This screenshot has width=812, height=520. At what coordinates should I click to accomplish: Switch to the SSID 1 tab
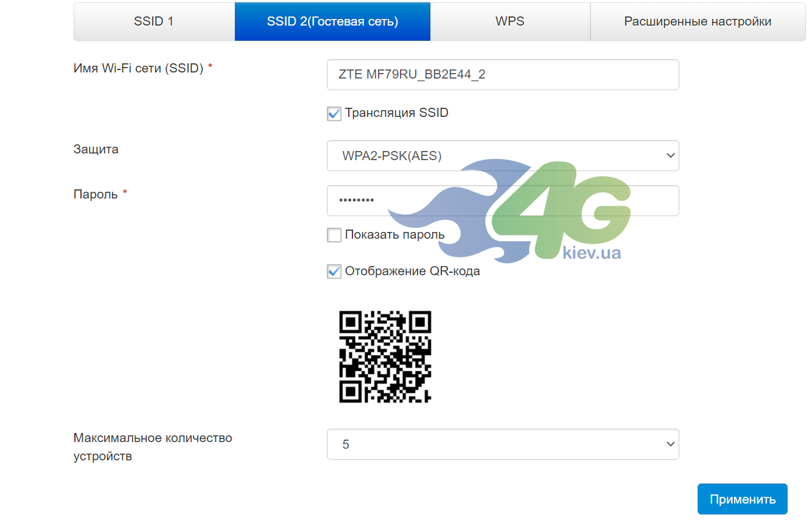154,21
